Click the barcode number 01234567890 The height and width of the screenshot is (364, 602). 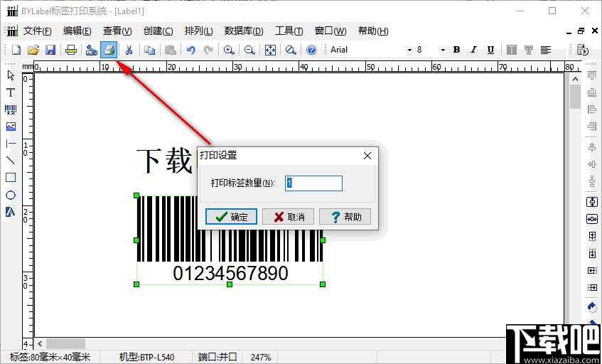230,274
